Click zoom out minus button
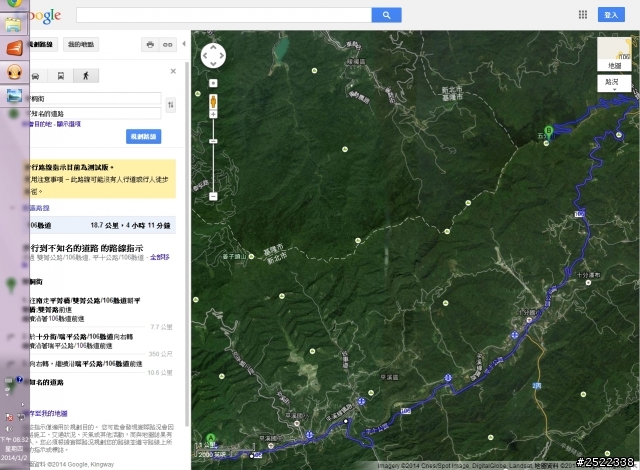Image resolution: width=640 pixels, height=470 pixels. pos(213,196)
